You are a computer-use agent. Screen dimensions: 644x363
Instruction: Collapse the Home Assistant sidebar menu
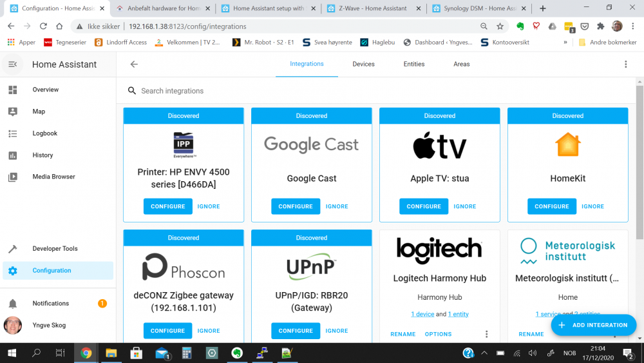13,64
